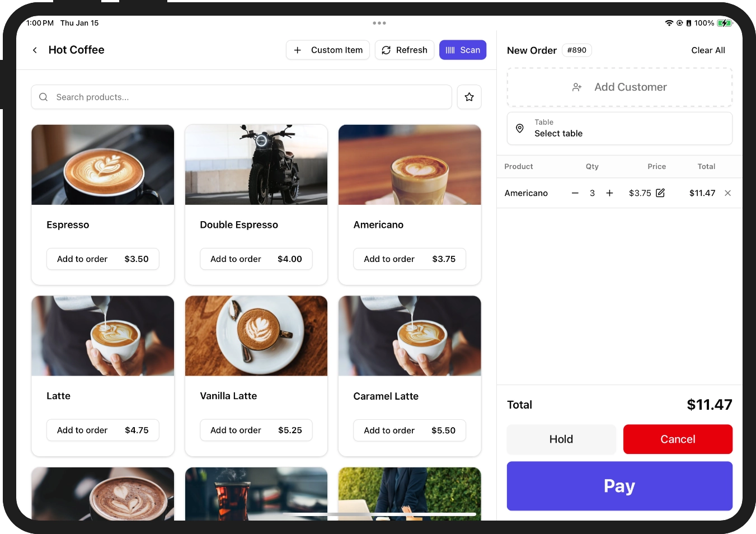Cancel the current order

[x=677, y=439]
